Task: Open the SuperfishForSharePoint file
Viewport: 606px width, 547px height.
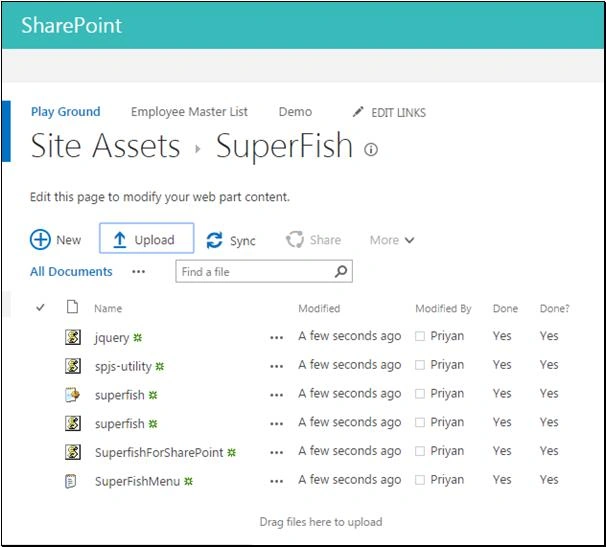Action: (159, 453)
